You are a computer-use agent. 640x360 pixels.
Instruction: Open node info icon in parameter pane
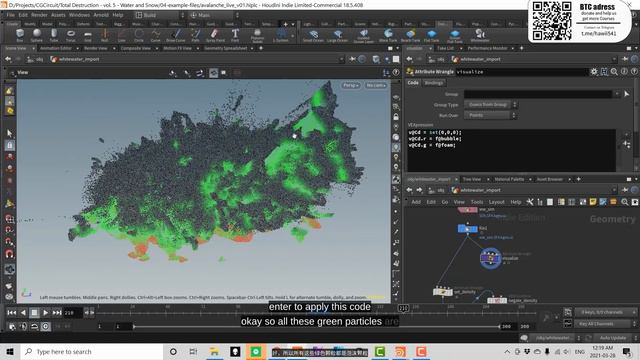coord(624,71)
